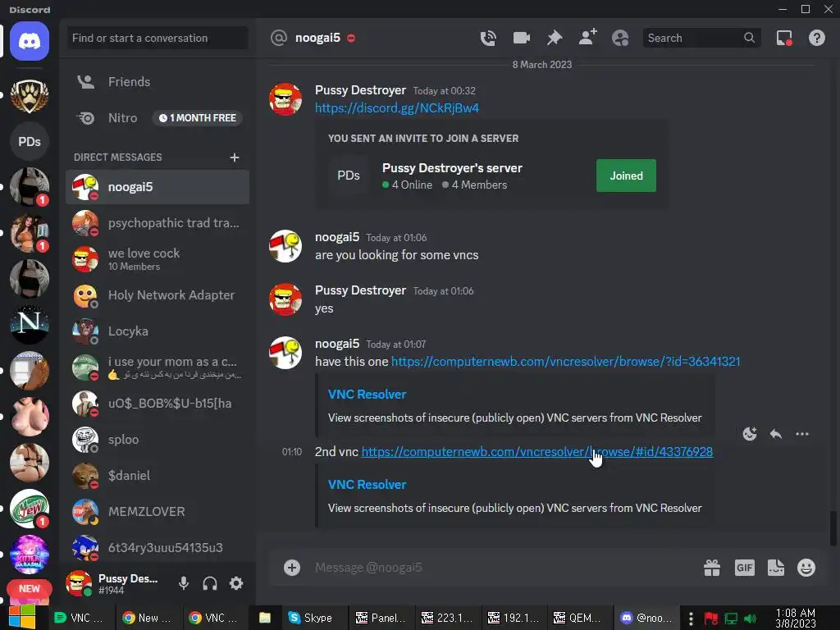The image size is (840, 630).
Task: Click noogai5 avatar on 01:06 message
Action: [x=285, y=246]
